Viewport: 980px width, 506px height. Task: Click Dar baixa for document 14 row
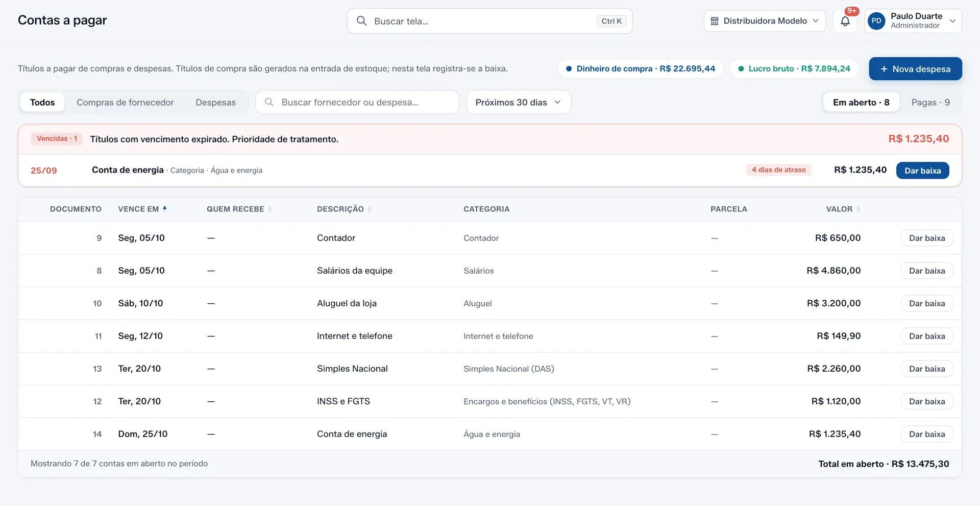point(927,434)
